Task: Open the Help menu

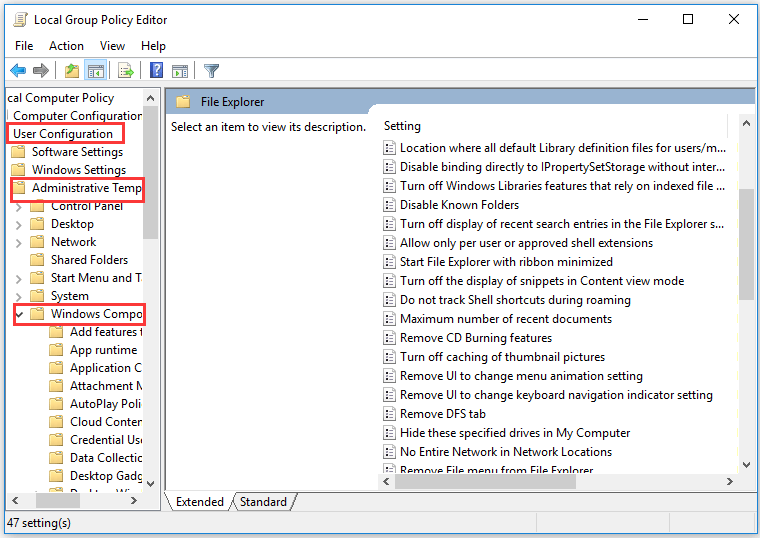Action: (154, 46)
